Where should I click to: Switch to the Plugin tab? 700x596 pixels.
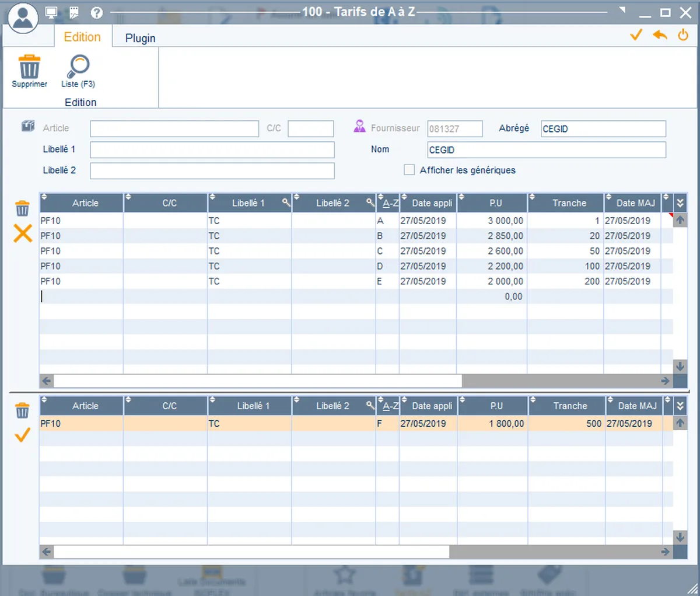tap(140, 38)
